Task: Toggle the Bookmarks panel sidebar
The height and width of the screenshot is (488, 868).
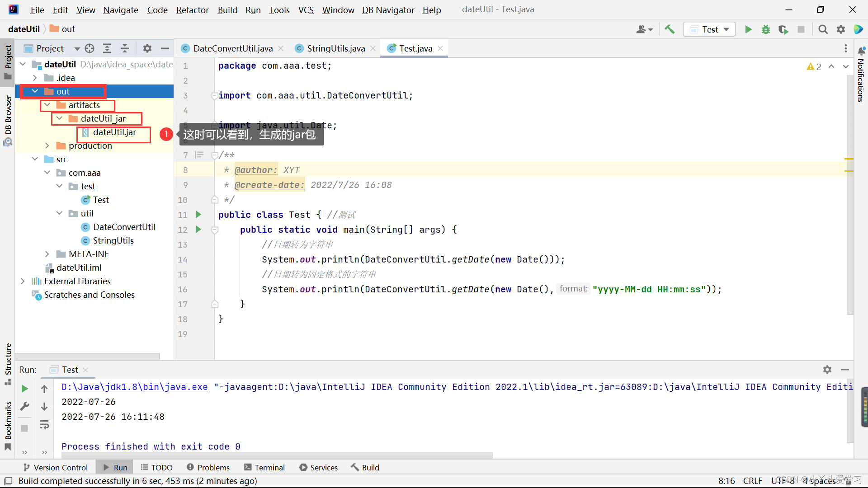Action: coord(7,417)
